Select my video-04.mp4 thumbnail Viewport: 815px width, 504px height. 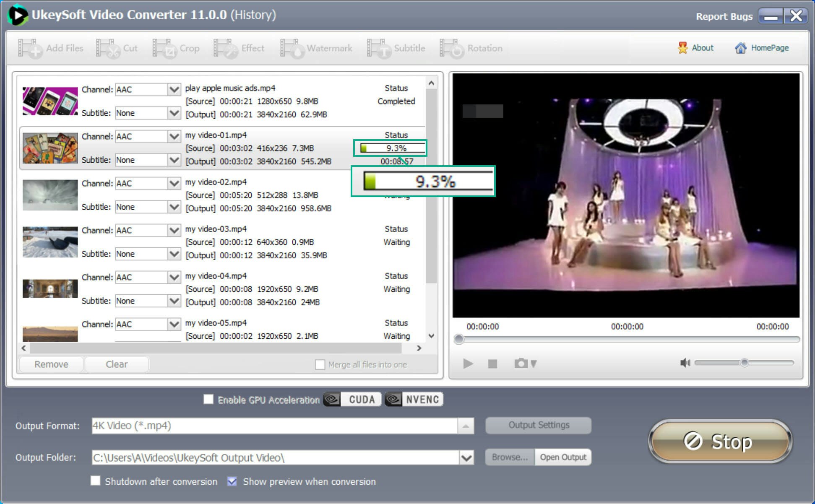point(50,289)
